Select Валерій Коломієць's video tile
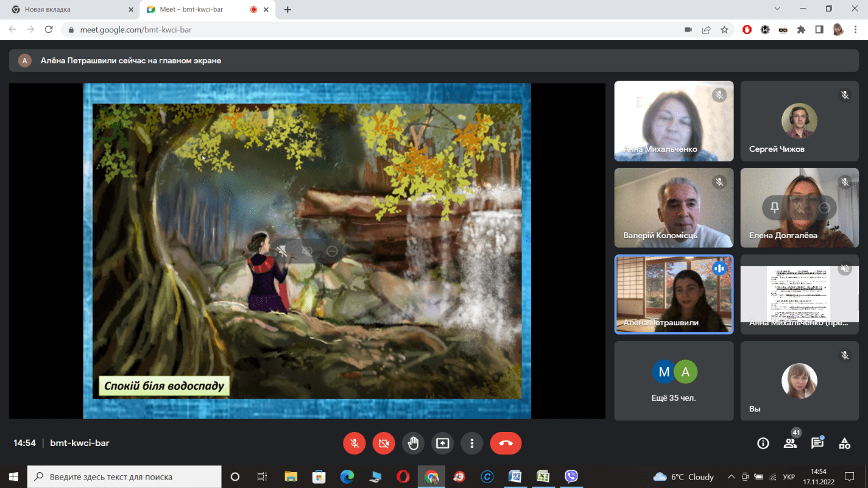 [x=674, y=208]
